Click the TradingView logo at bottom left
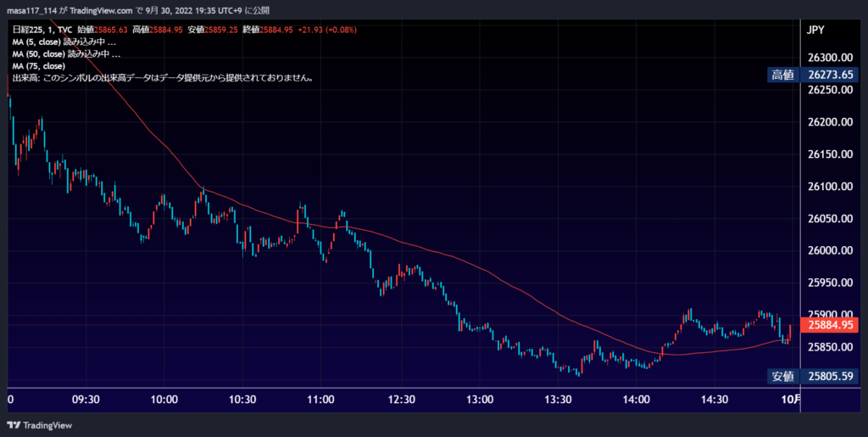The width and height of the screenshot is (868, 437). [x=39, y=425]
